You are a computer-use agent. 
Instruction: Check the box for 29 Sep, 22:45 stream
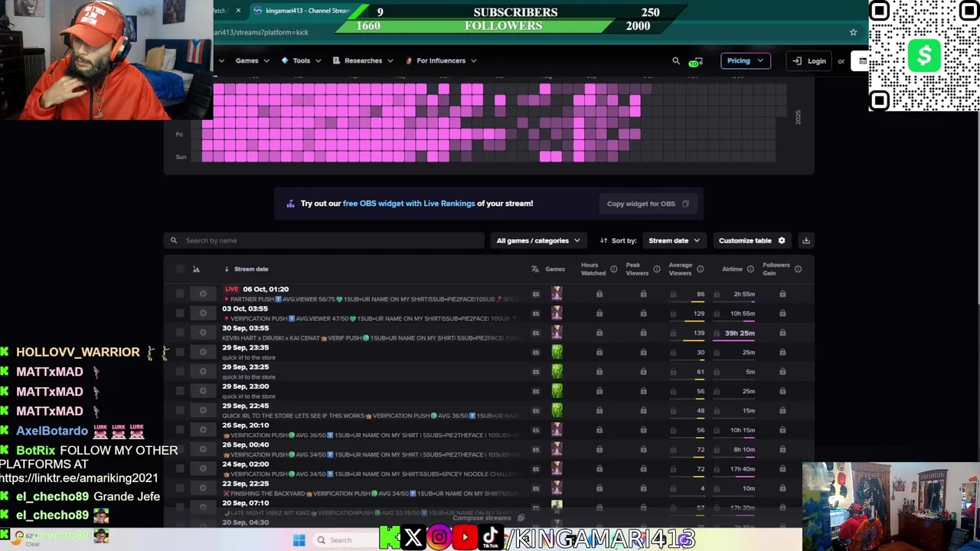pos(180,411)
